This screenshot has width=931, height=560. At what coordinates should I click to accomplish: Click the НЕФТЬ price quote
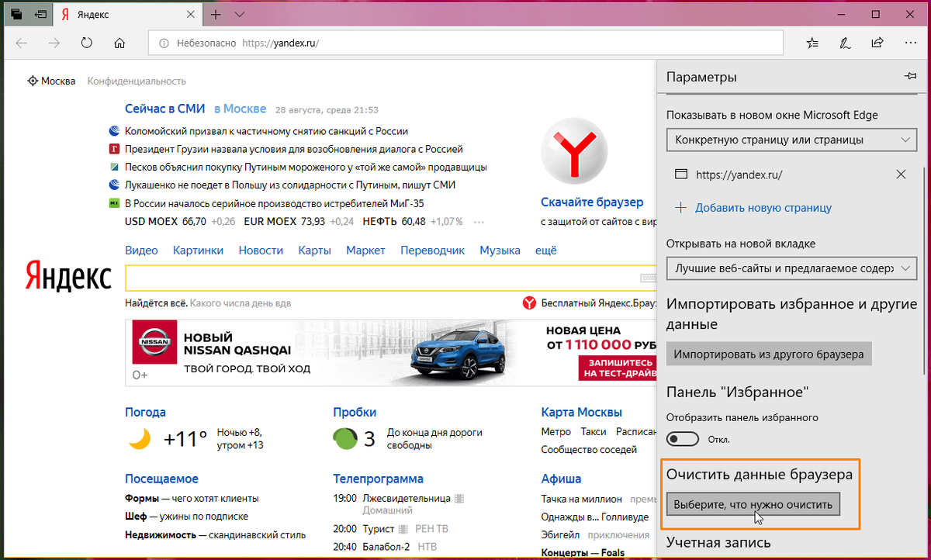(x=412, y=221)
